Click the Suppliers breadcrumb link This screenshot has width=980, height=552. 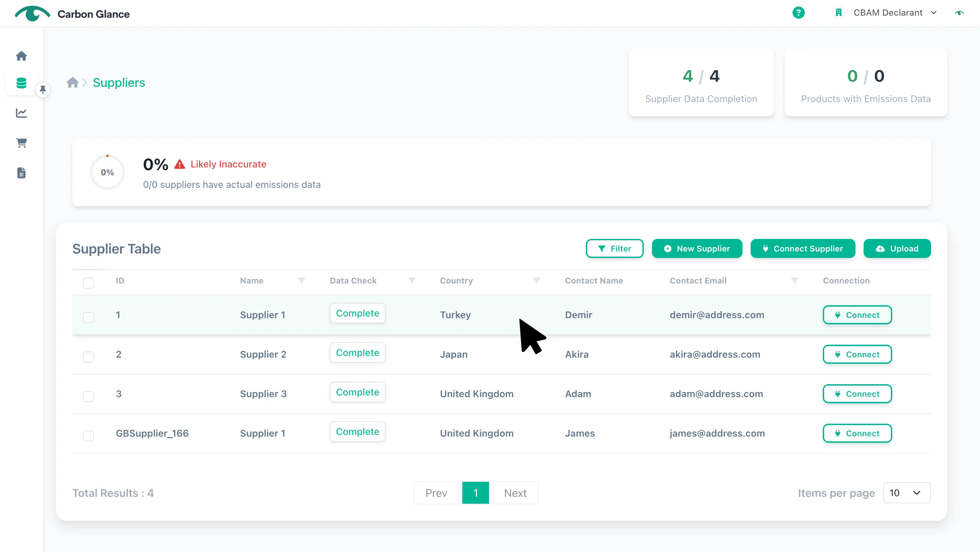click(119, 83)
